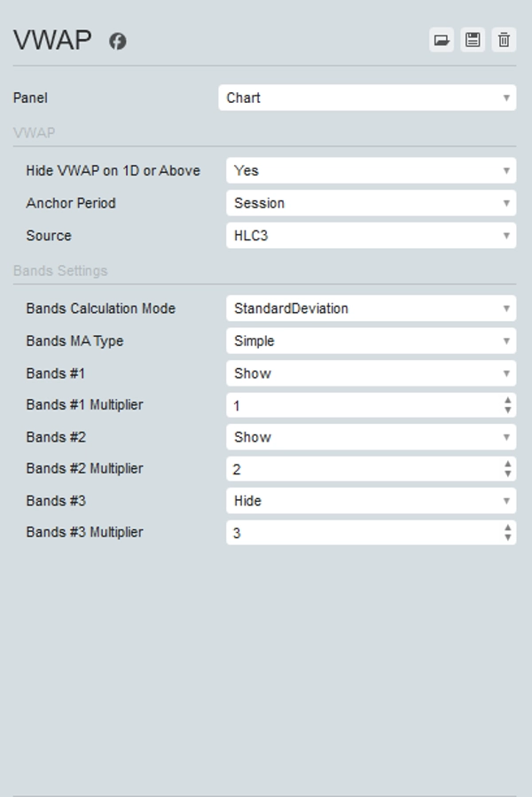Increase Bands #2 Multiplier with up arrow
This screenshot has width=532, height=797.
pyautogui.click(x=507, y=465)
